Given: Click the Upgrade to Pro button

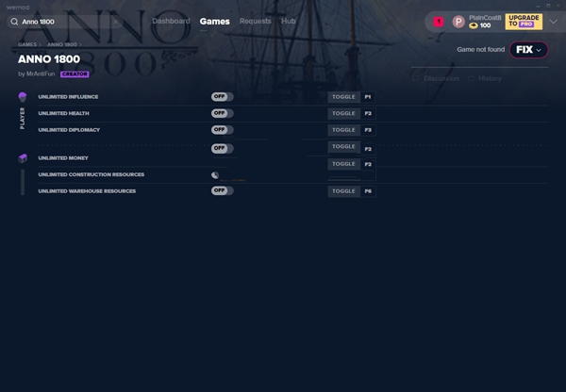Looking at the screenshot, I should point(524,22).
